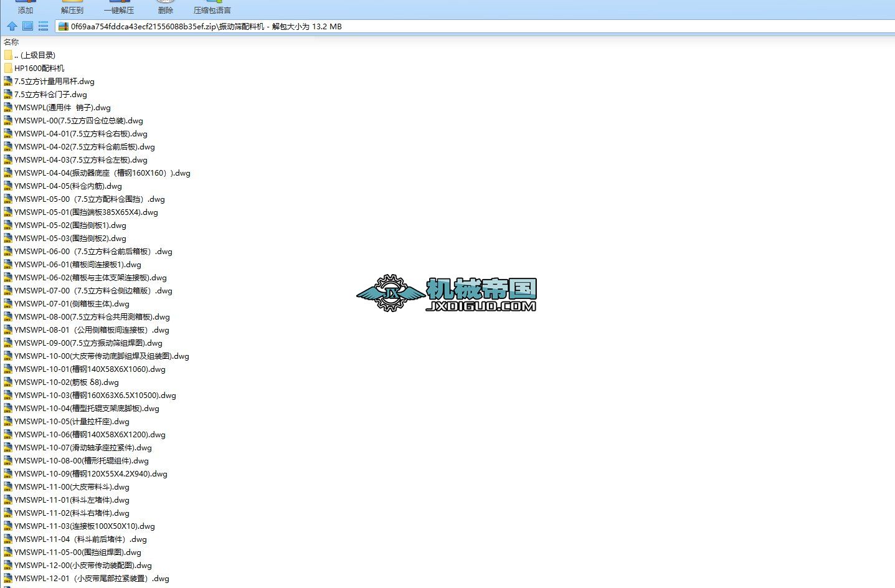Click the icon of YMSWPL-04-02 料仓前后板 file
Screen dimensions: 895x588
coord(8,147)
